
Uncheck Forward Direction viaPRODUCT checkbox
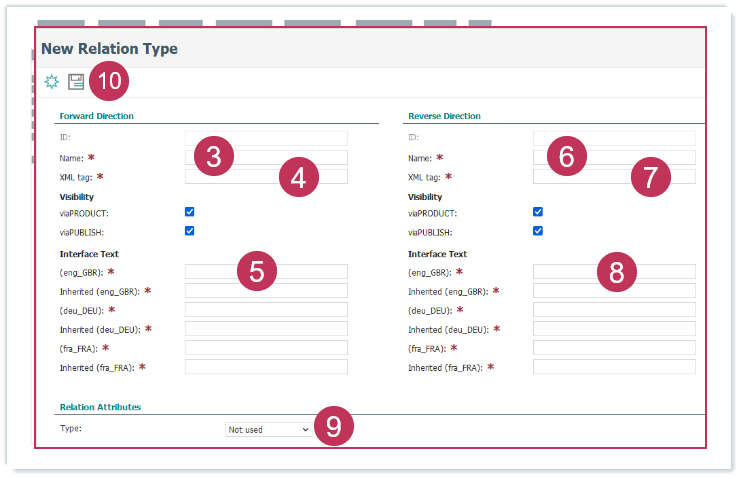click(190, 212)
